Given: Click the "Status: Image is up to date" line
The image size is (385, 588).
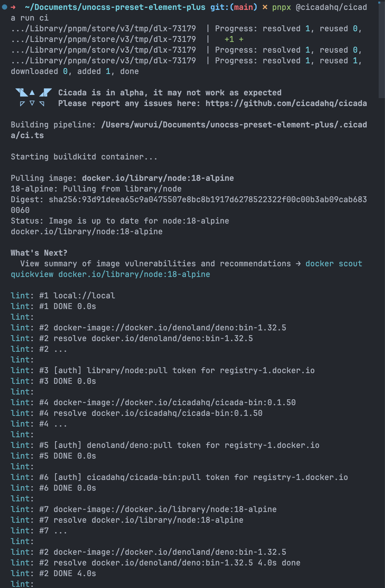Looking at the screenshot, I should pos(120,221).
